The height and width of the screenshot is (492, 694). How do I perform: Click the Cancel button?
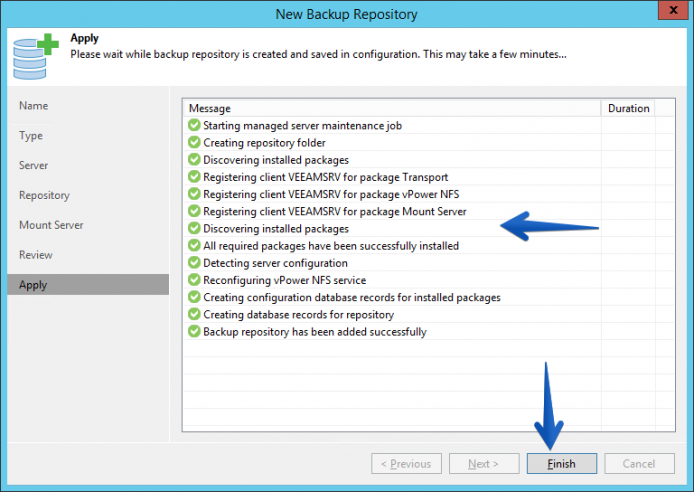[639, 463]
